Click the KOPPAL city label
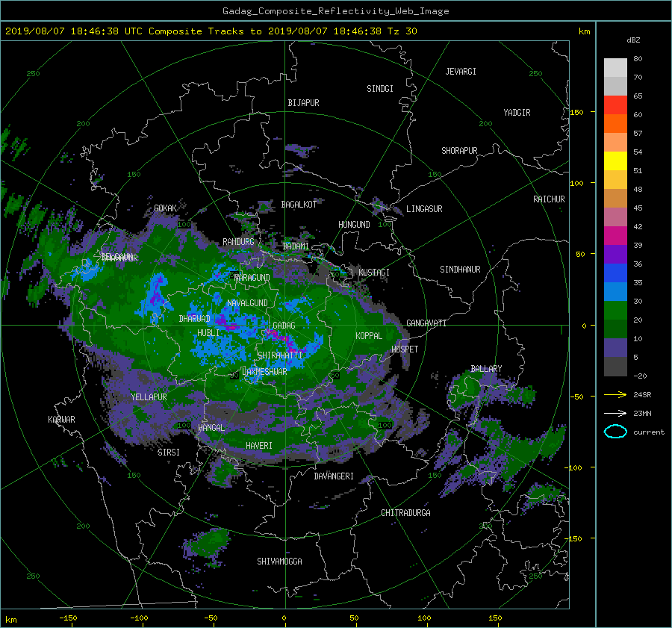This screenshot has height=628, width=672. coord(369,336)
